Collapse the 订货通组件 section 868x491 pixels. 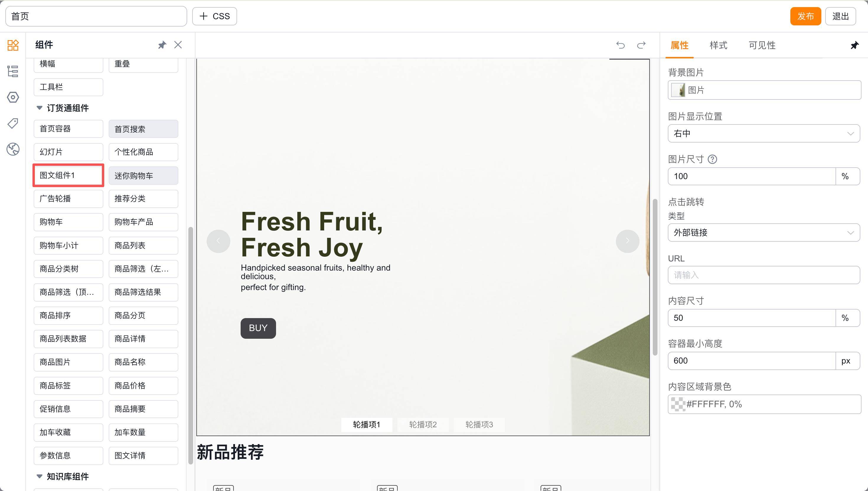(40, 108)
